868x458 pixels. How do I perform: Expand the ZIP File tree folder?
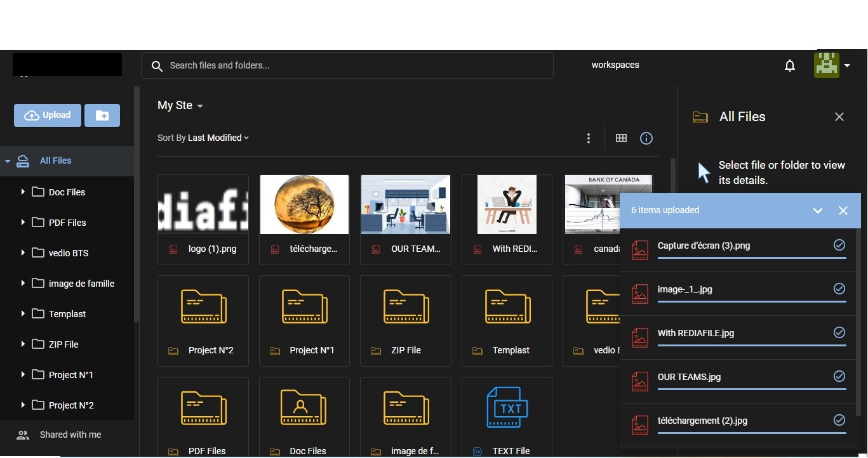click(23, 344)
